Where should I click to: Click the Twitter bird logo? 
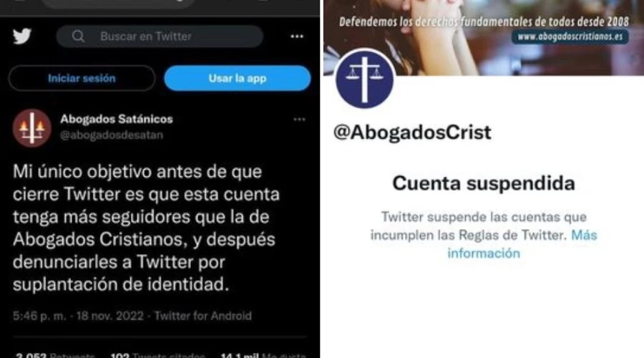[22, 37]
